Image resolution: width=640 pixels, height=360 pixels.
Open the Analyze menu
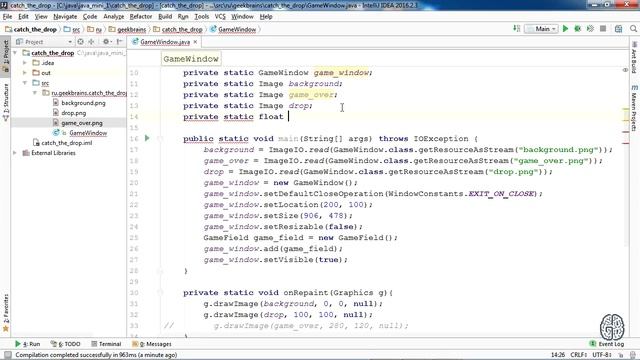coord(113,16)
